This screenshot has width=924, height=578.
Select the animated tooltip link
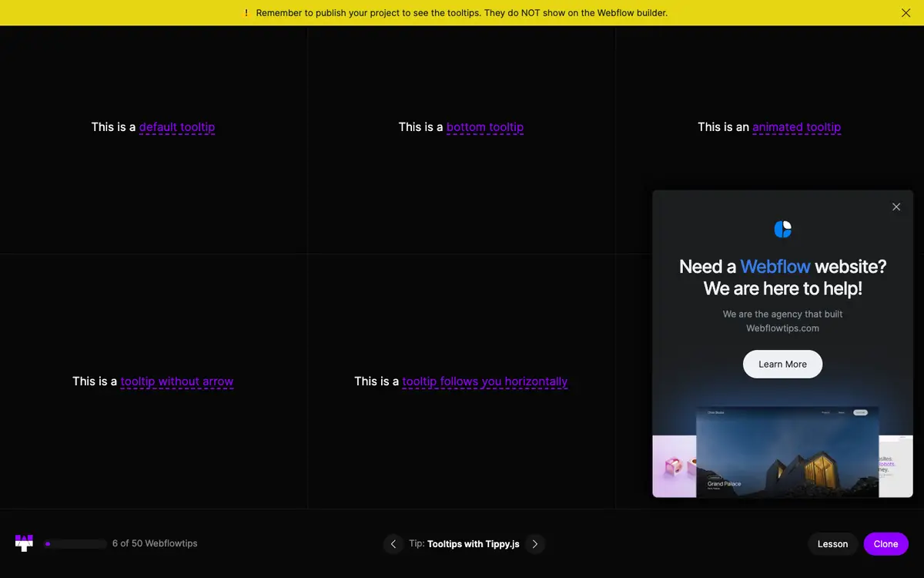pos(797,127)
